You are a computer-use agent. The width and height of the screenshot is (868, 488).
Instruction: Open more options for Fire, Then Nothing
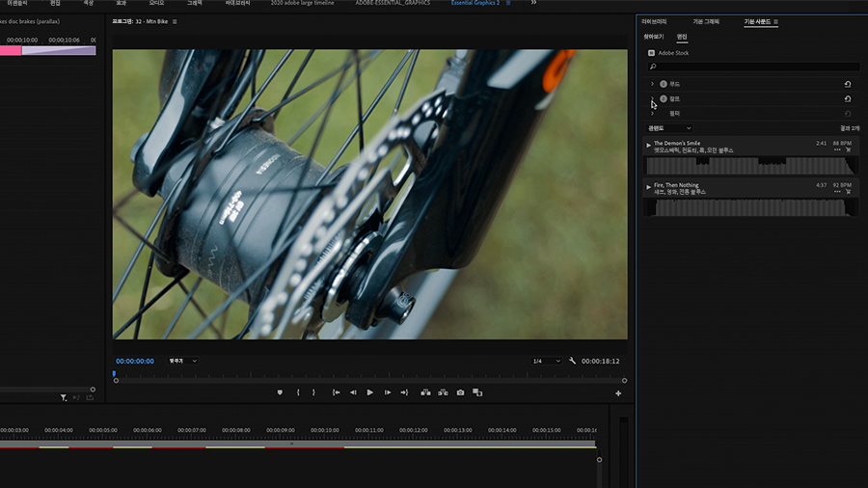837,191
